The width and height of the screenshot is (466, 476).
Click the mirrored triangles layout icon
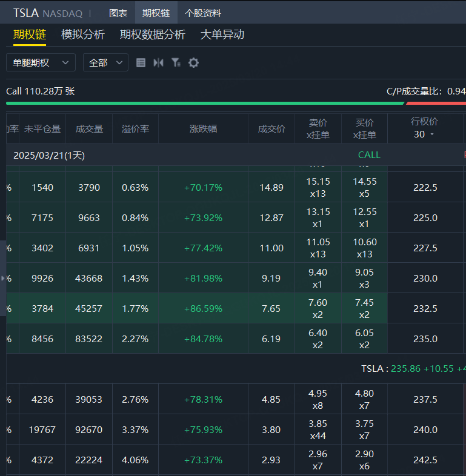[x=158, y=62]
